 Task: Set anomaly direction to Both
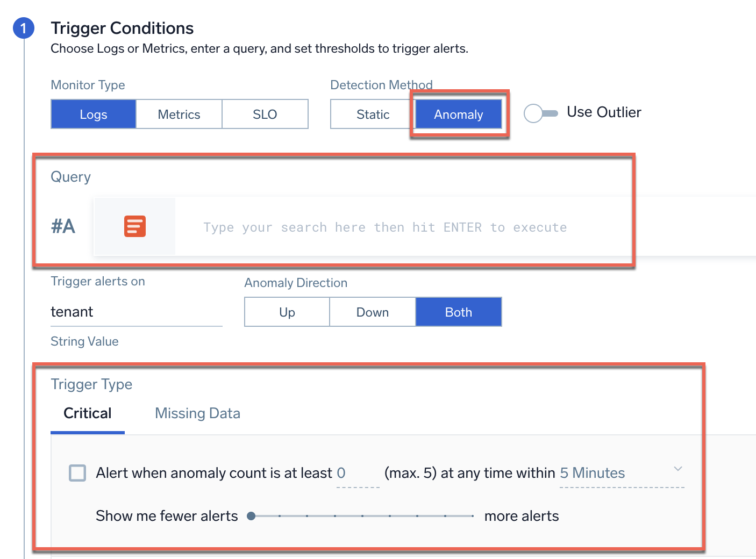(458, 312)
